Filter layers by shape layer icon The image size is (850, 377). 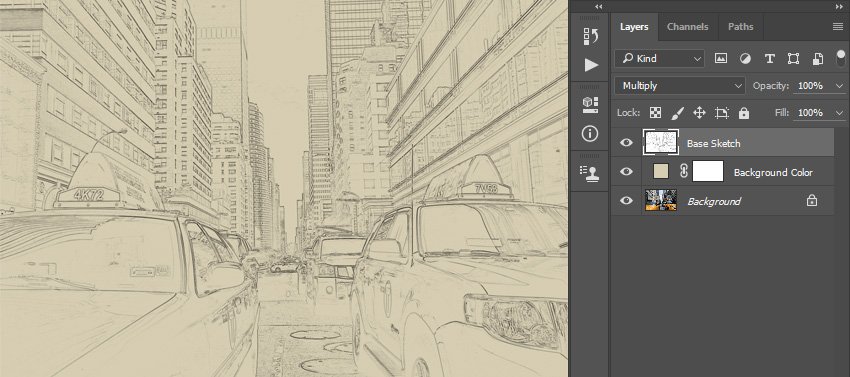click(x=793, y=59)
